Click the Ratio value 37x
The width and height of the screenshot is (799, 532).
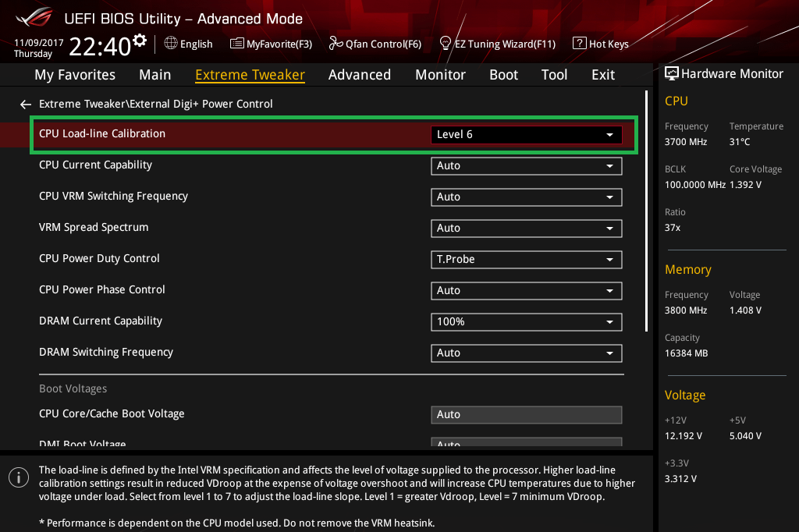[673, 228]
